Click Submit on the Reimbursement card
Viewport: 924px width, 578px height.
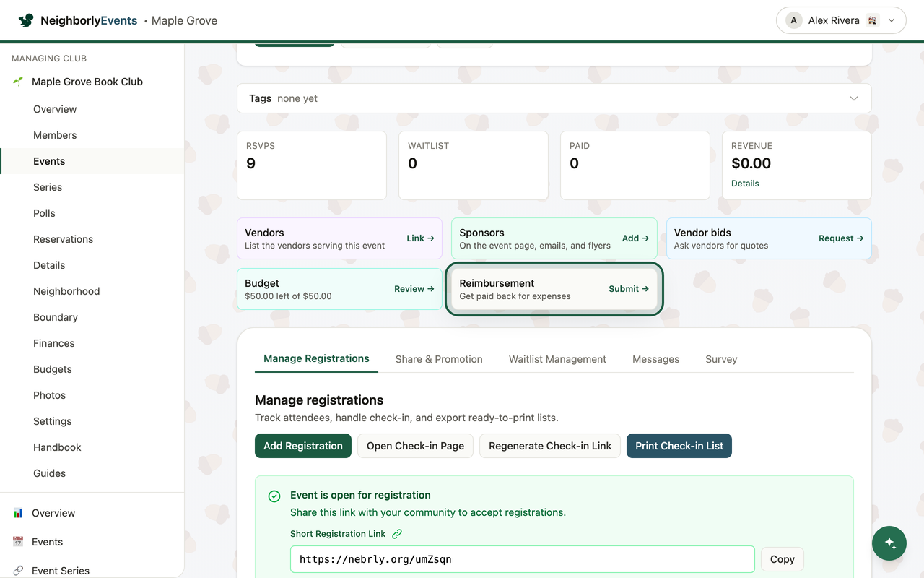[629, 289]
